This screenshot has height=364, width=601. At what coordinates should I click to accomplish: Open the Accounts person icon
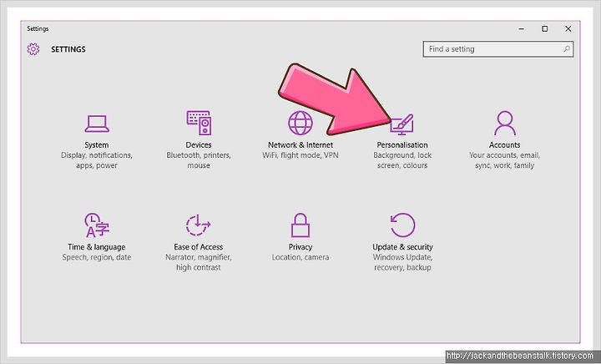tap(504, 123)
